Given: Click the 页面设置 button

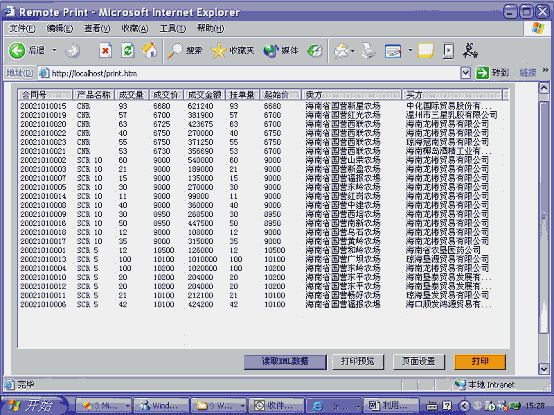Looking at the screenshot, I should point(419,361).
